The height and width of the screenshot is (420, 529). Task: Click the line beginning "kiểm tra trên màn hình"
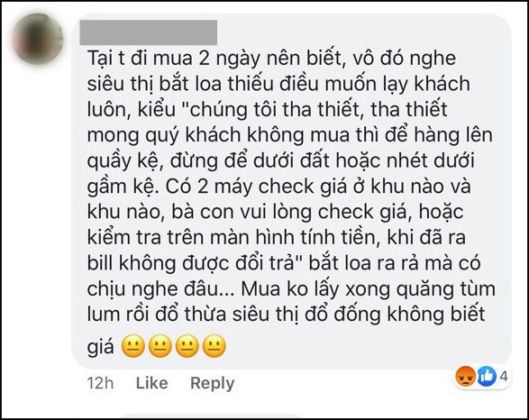pyautogui.click(x=277, y=238)
